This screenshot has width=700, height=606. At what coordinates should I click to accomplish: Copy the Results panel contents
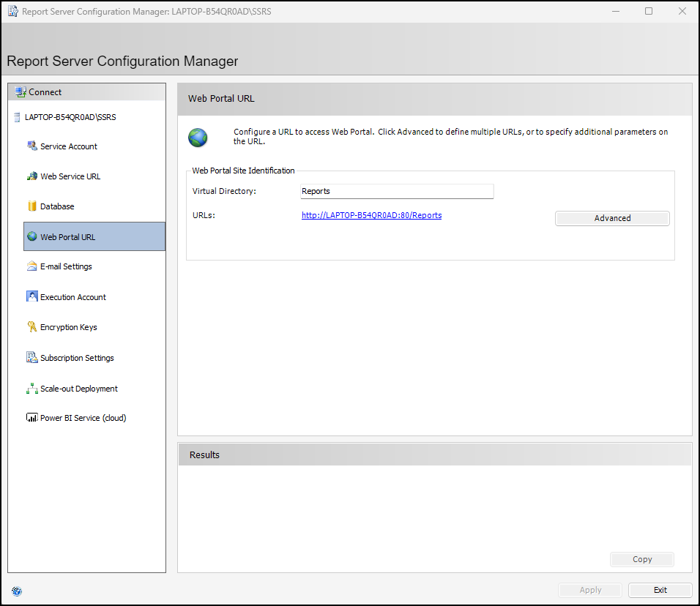pos(641,559)
